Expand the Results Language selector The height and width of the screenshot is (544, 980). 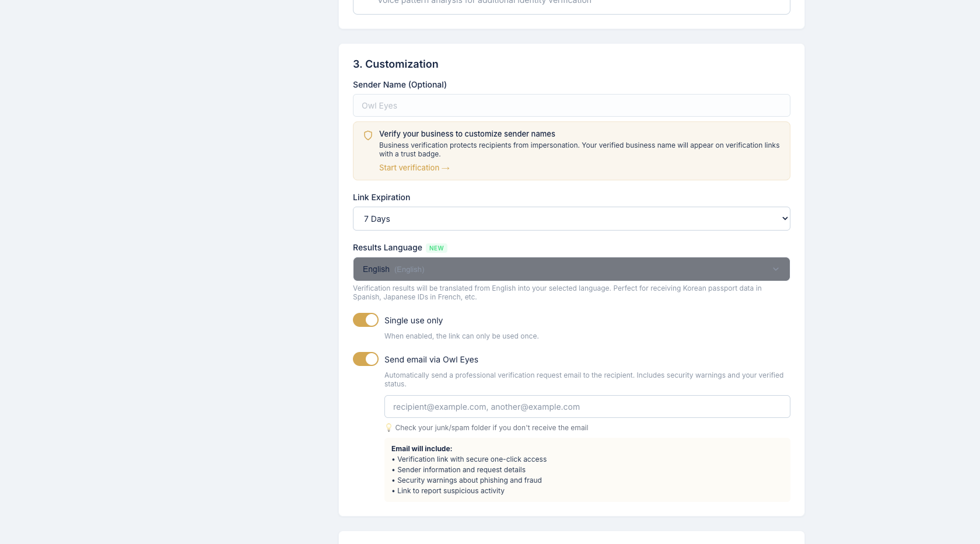click(x=570, y=269)
